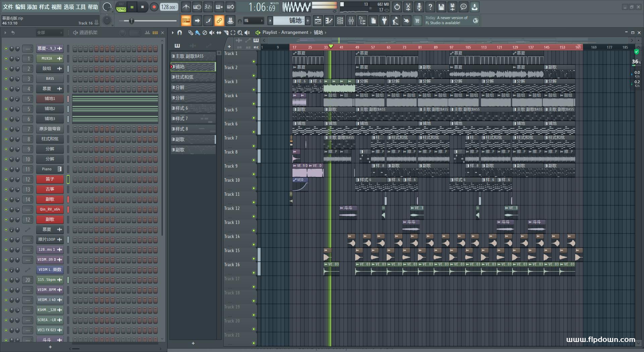644x352 pixels.
Task: Save project with the floppy disk icon
Action: pos(441,7)
